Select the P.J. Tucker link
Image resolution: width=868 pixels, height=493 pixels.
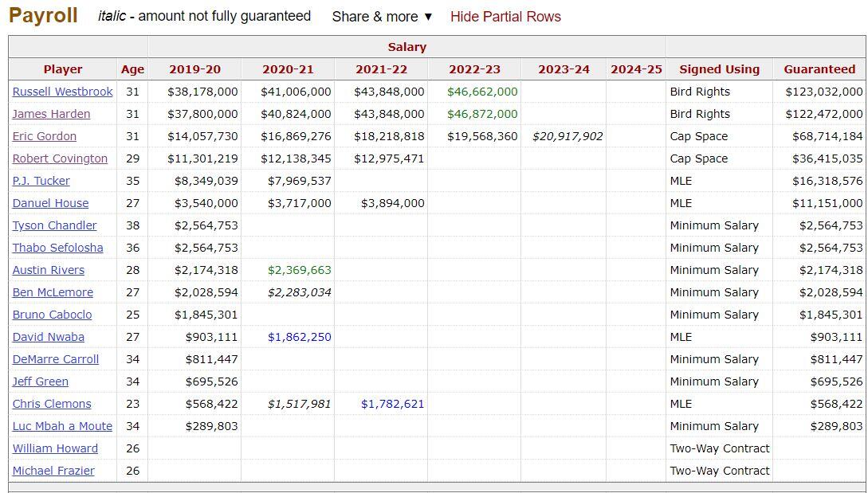(41, 181)
